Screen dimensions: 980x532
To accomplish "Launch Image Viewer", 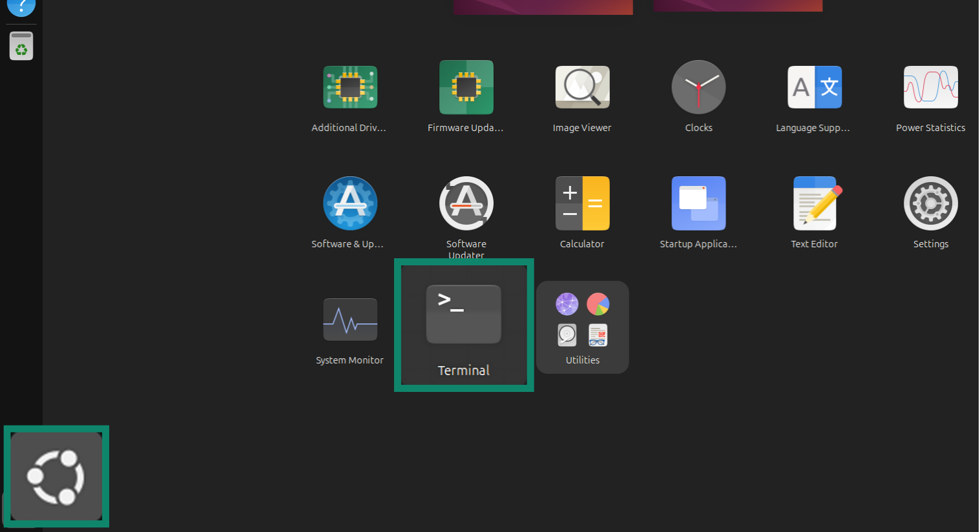I will 582,87.
